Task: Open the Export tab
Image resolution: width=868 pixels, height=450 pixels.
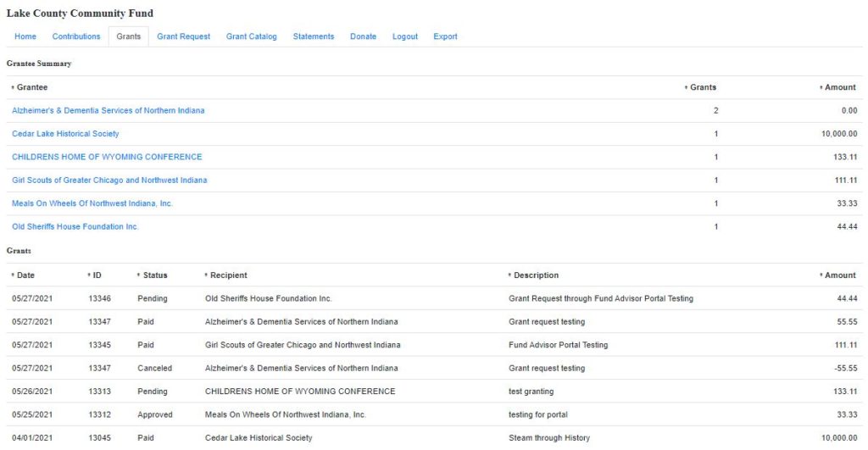Action: tap(445, 36)
